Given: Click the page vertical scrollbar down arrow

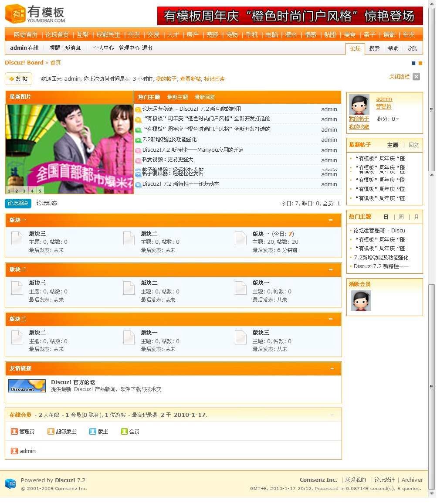Looking at the screenshot, I should pos(432,494).
